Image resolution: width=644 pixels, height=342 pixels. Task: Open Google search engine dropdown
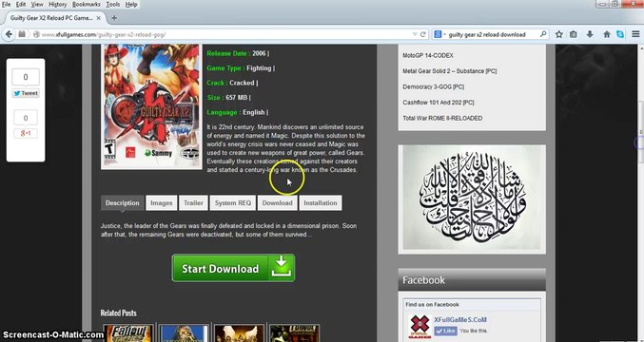(x=439, y=34)
